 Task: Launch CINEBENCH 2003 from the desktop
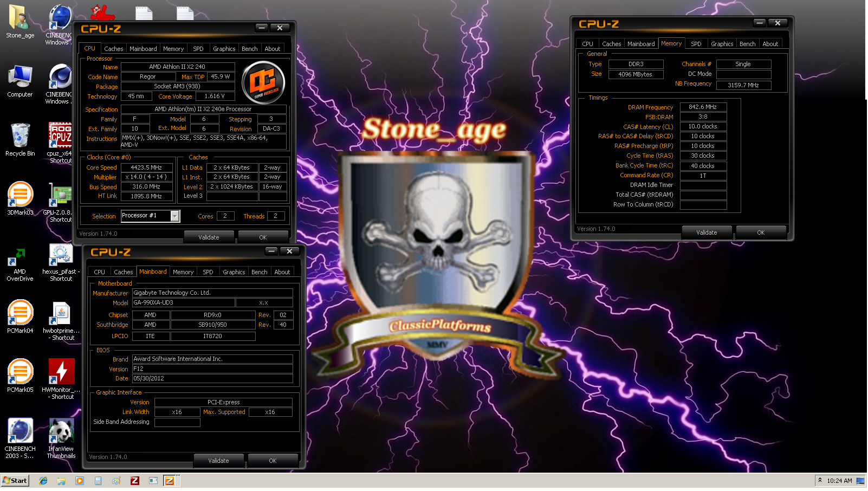(x=20, y=438)
